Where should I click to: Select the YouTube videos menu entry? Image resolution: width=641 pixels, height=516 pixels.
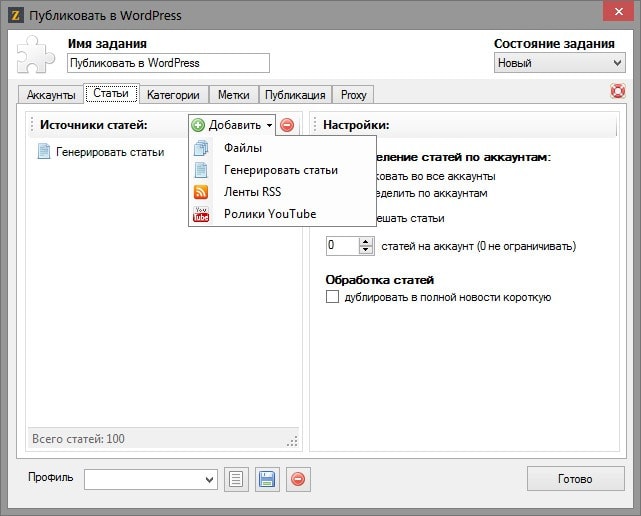(x=269, y=214)
